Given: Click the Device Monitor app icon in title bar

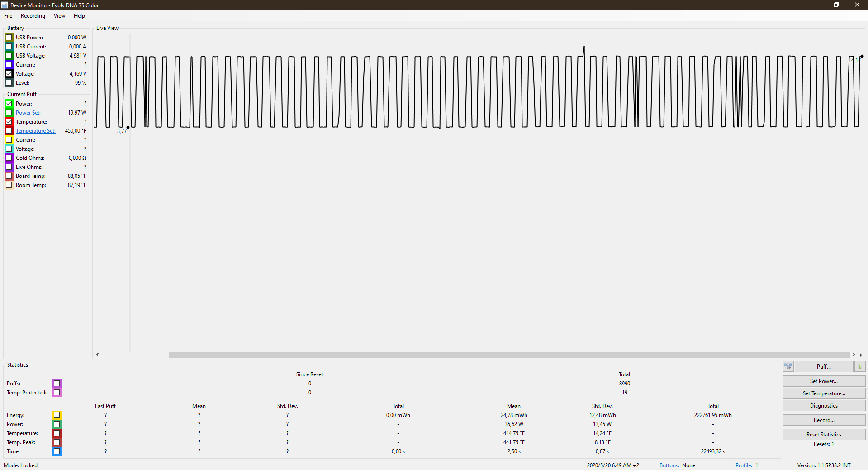Looking at the screenshot, I should coord(5,5).
